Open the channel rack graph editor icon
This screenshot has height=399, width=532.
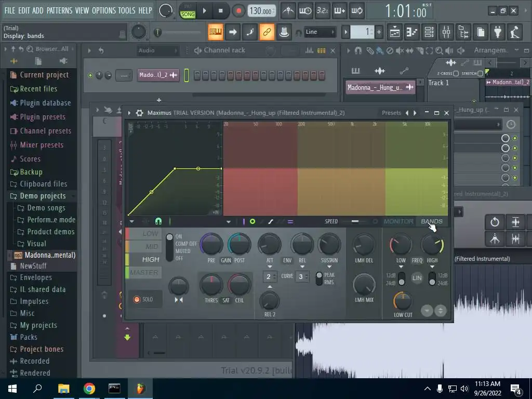pos(309,50)
